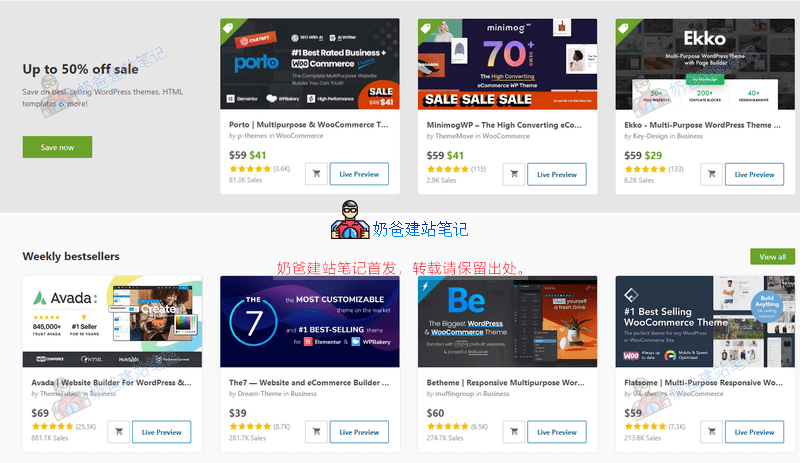This screenshot has height=463, width=800.
Task: Open Live Preview for Porto
Action: [x=359, y=174]
